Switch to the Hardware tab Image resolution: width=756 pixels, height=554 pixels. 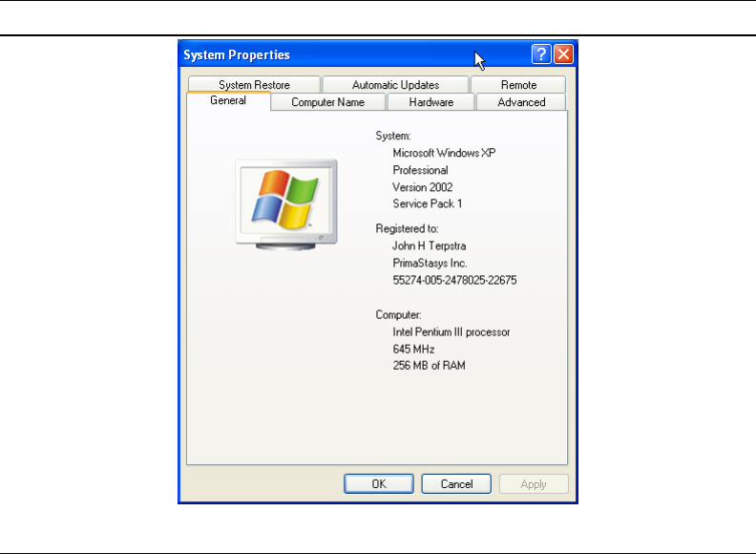click(431, 102)
